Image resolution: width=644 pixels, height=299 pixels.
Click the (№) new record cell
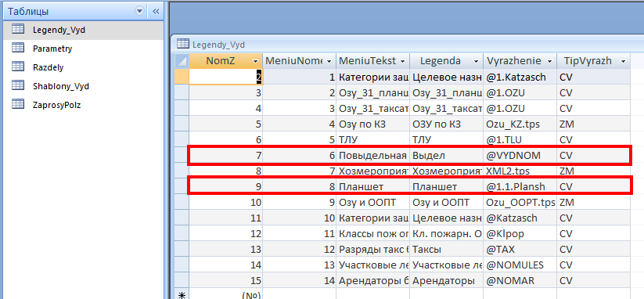226,294
